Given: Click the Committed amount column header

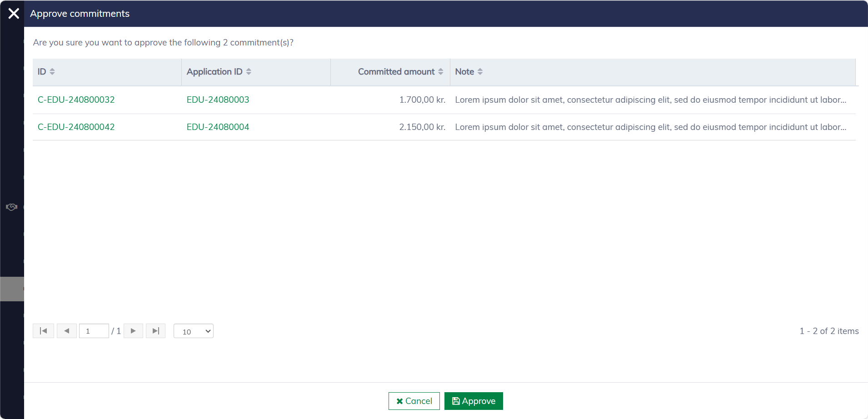Looking at the screenshot, I should point(396,72).
